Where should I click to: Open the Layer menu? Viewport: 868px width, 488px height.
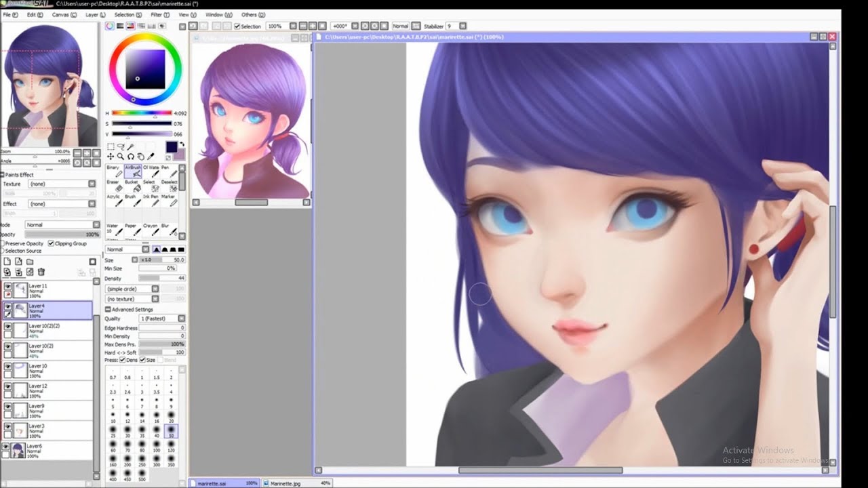[96, 14]
